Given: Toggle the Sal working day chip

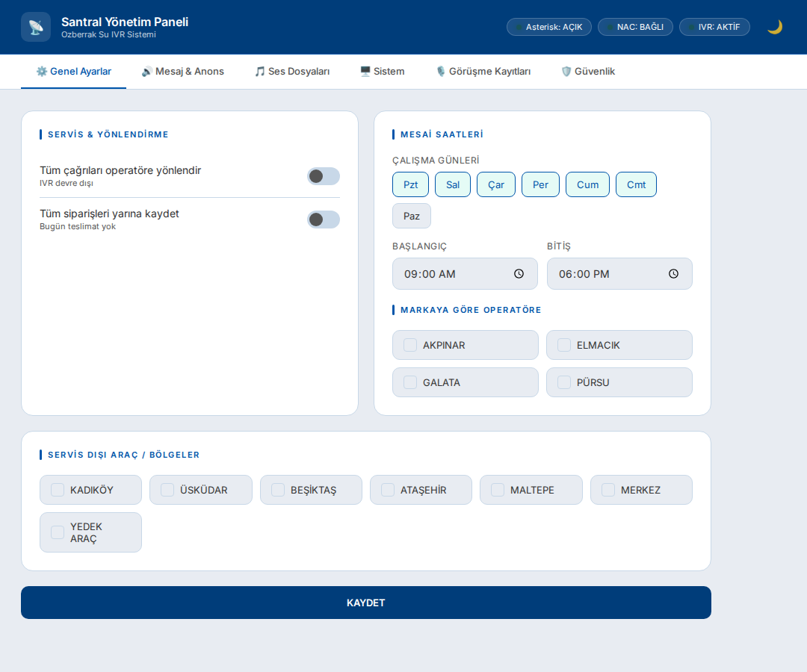Looking at the screenshot, I should pos(453,184).
